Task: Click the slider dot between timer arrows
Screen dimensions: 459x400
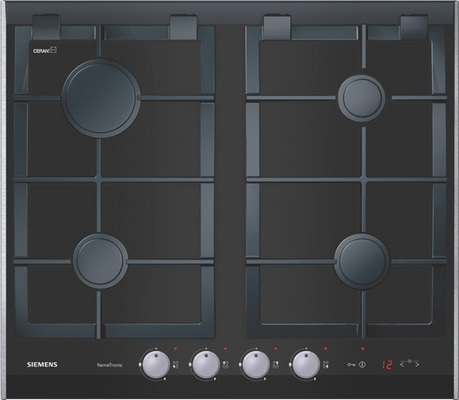Action: point(410,361)
